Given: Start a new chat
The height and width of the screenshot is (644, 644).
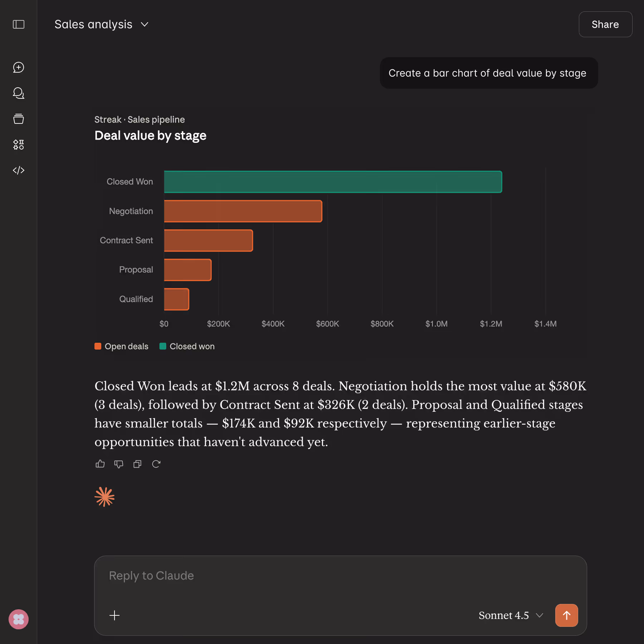Looking at the screenshot, I should click(x=19, y=67).
